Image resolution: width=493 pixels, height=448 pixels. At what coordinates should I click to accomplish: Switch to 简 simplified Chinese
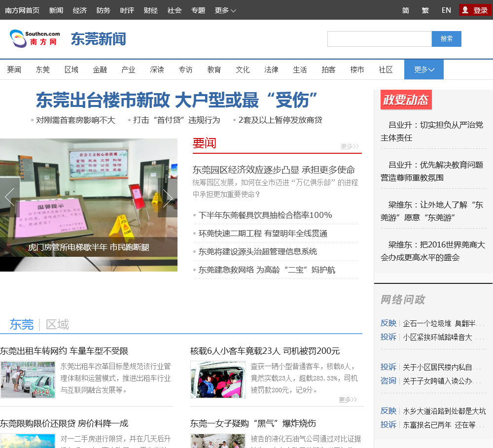pyautogui.click(x=406, y=10)
